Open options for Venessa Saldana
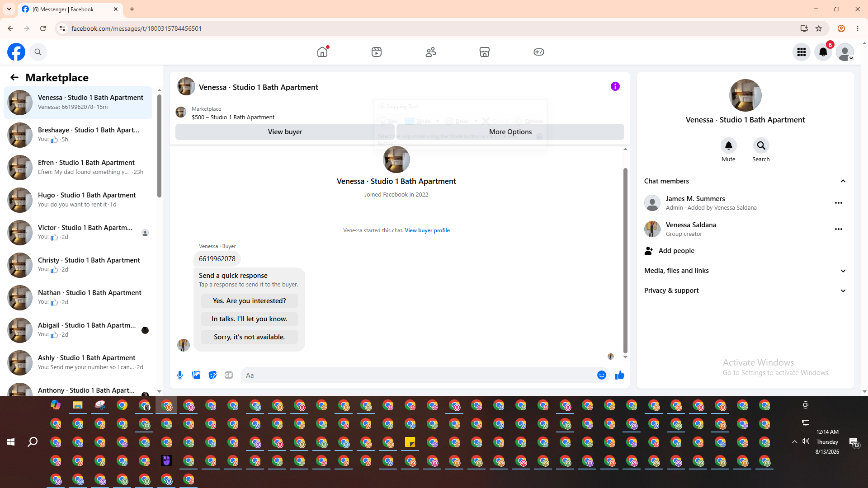This screenshot has height=488, width=868. (x=839, y=229)
